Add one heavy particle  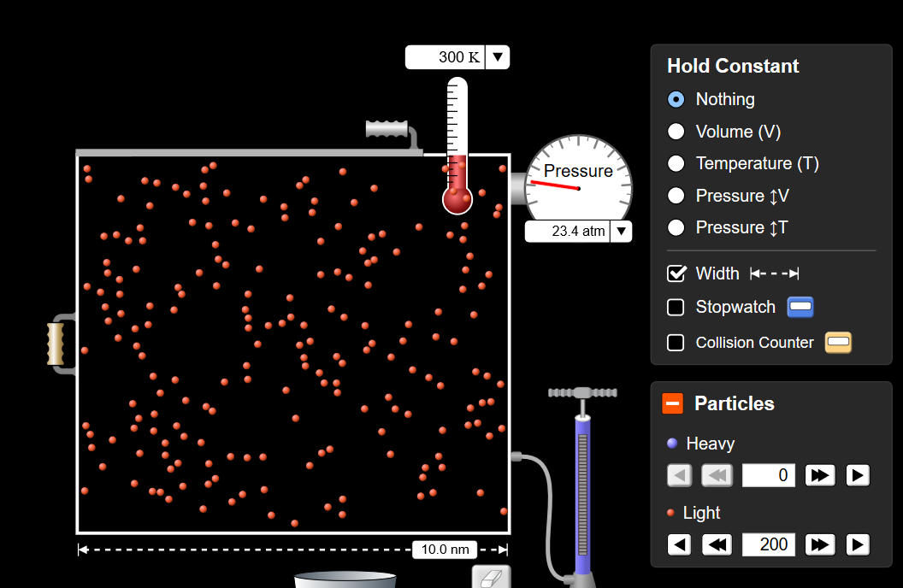[858, 475]
